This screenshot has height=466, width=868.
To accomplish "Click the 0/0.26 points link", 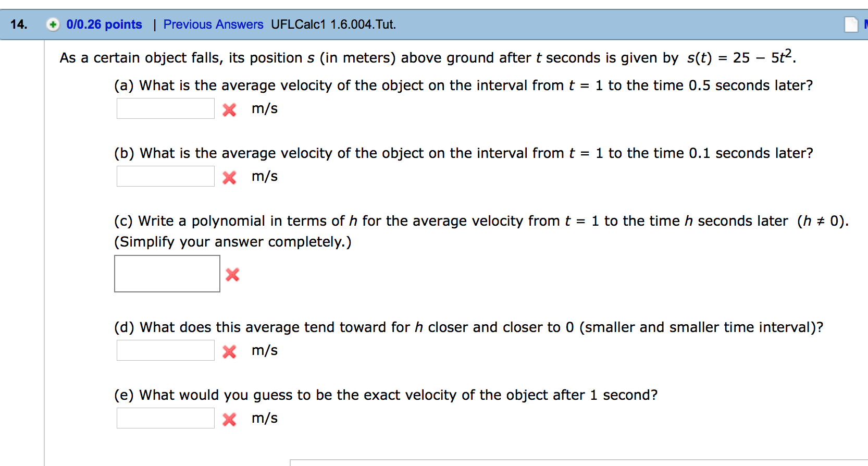I will tap(104, 24).
